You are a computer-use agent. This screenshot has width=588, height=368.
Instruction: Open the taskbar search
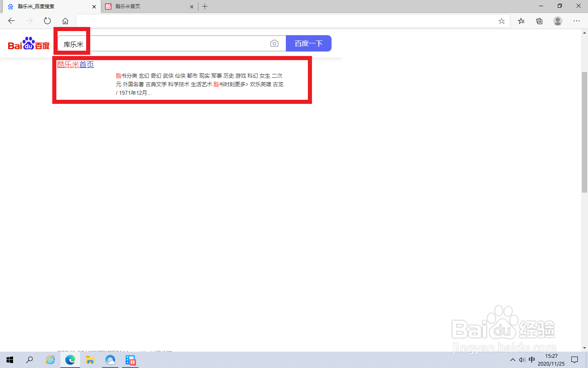point(29,360)
